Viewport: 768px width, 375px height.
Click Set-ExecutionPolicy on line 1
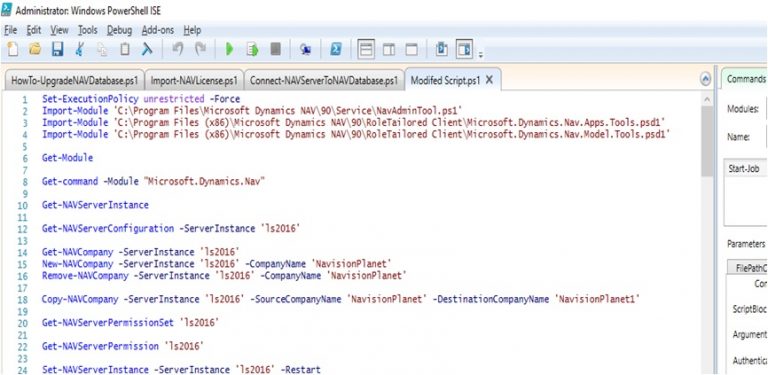(90, 99)
